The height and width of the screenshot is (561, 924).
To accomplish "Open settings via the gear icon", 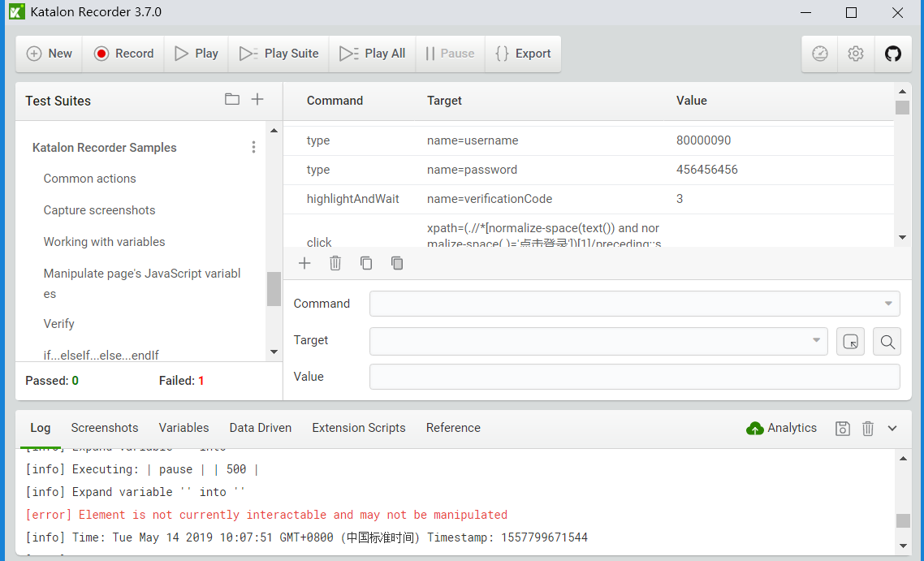I will (856, 54).
